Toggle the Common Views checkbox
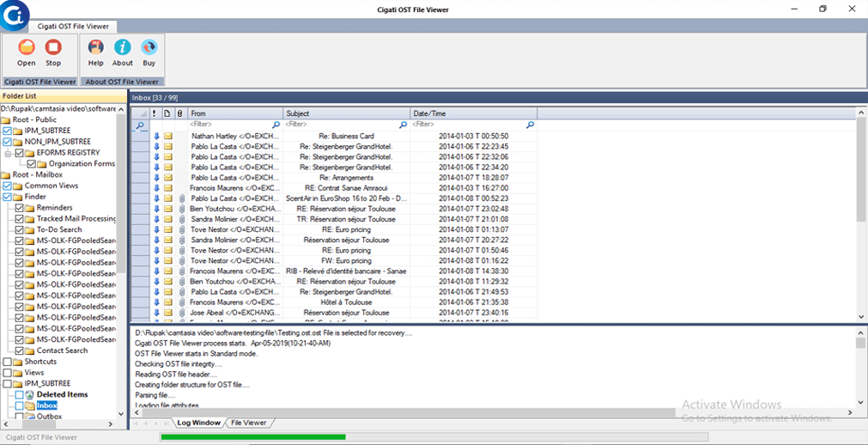 7,186
